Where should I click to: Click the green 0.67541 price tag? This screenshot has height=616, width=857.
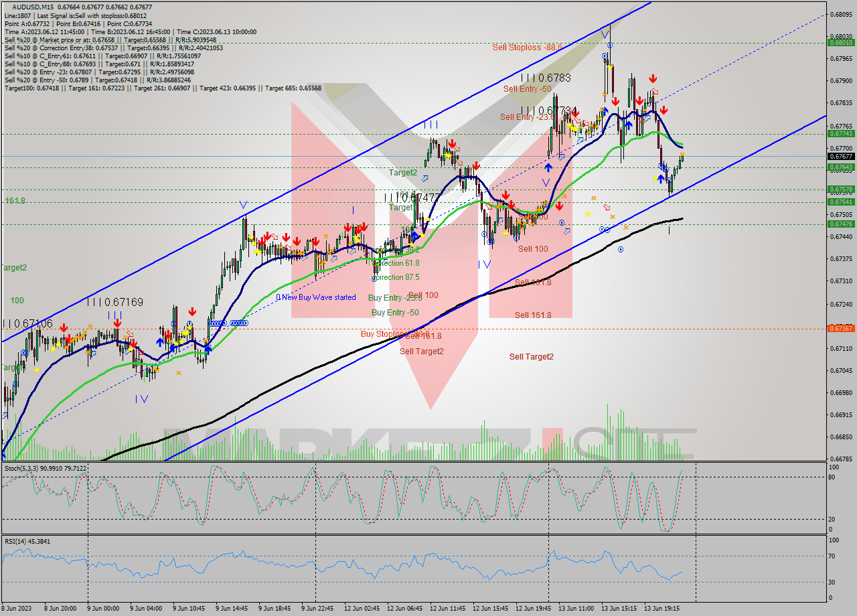point(840,202)
